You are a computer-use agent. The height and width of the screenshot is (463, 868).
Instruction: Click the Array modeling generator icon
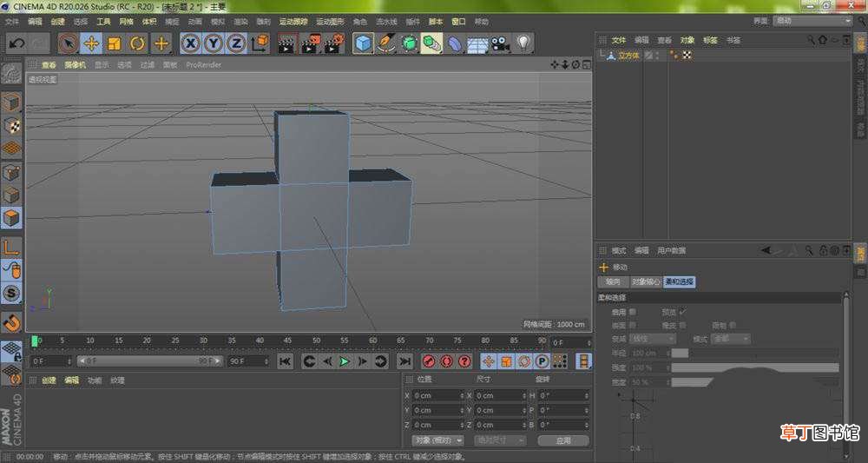click(x=431, y=43)
